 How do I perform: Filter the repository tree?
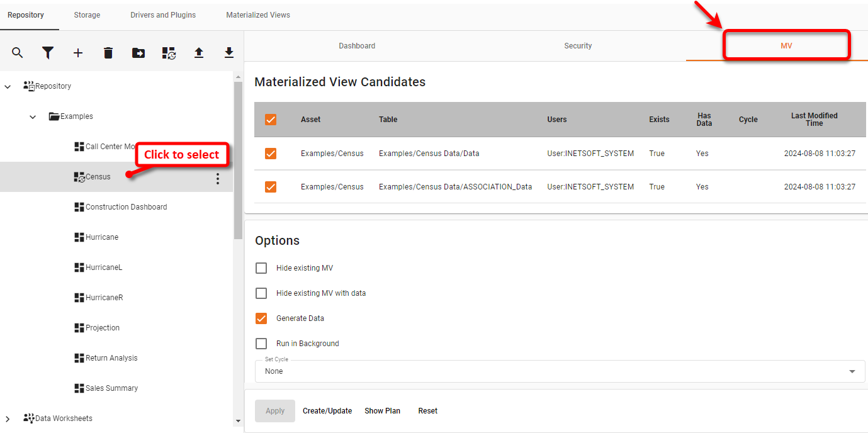[47, 53]
